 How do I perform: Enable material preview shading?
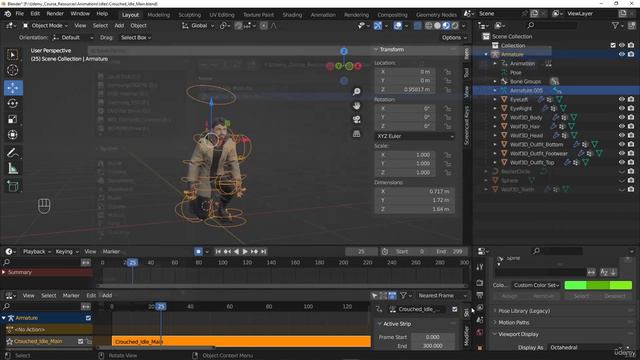pos(446,25)
